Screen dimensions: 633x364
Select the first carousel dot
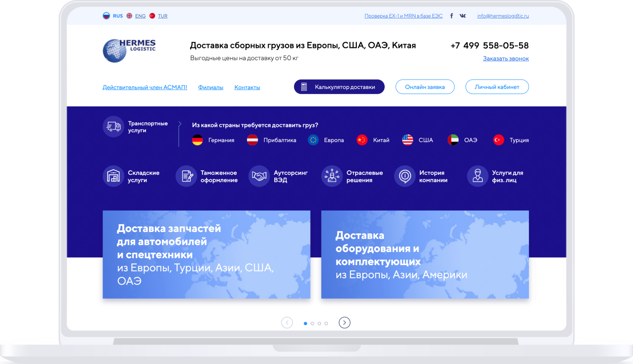(x=305, y=324)
